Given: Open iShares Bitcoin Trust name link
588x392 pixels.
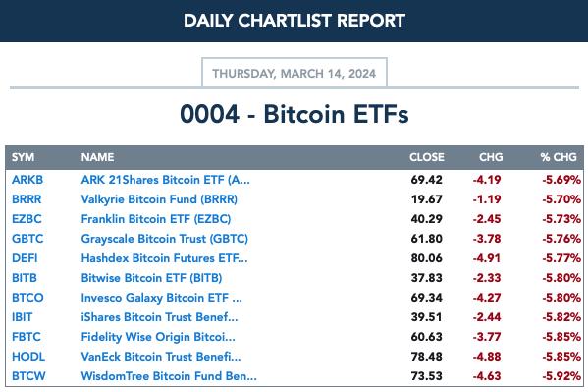Looking at the screenshot, I should pyautogui.click(x=159, y=317).
